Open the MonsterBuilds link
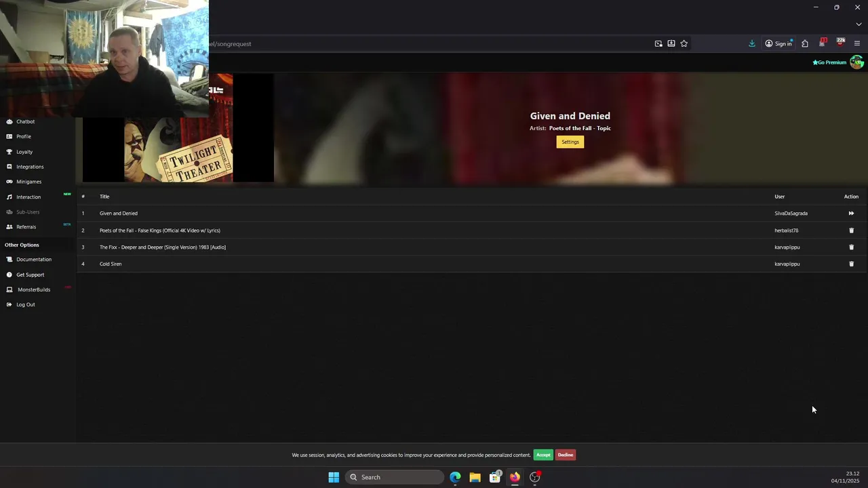This screenshot has height=488, width=868. 34,290
